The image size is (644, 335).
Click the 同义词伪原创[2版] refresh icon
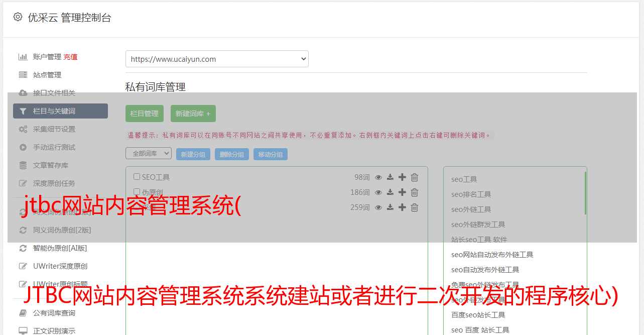pyautogui.click(x=23, y=230)
